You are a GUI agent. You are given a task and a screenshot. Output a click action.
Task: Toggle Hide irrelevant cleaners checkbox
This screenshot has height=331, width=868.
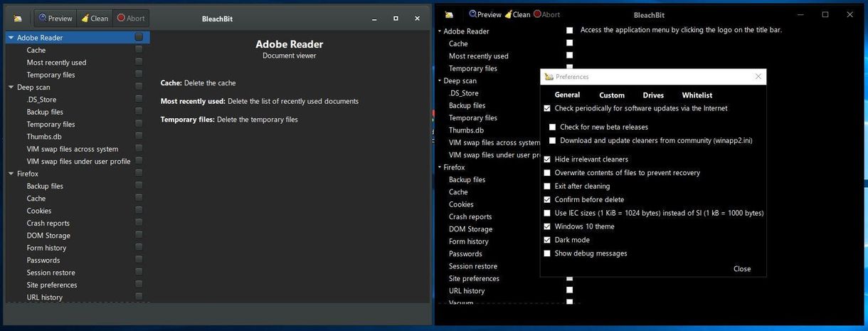(547, 159)
